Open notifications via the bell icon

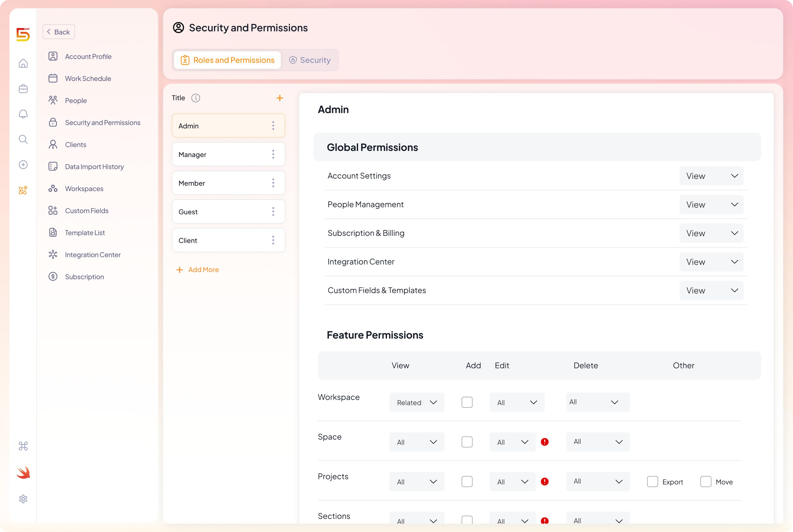[x=23, y=114]
